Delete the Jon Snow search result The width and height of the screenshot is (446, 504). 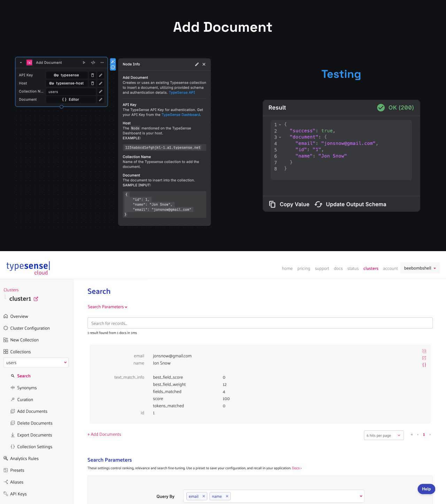point(424,351)
